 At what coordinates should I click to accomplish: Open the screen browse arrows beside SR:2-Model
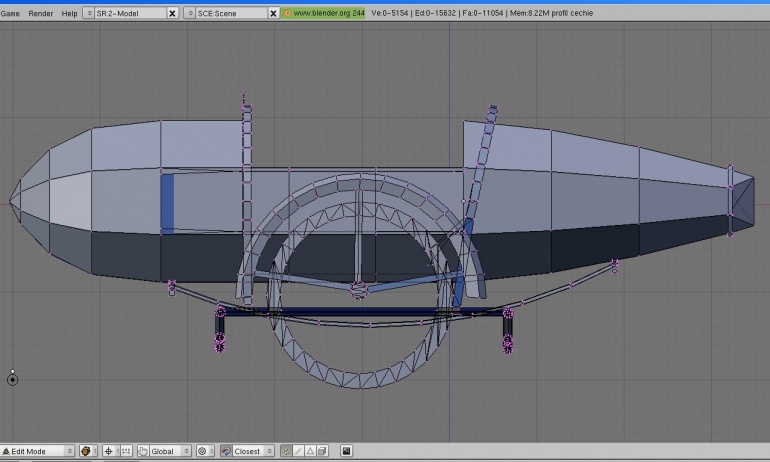[x=89, y=13]
